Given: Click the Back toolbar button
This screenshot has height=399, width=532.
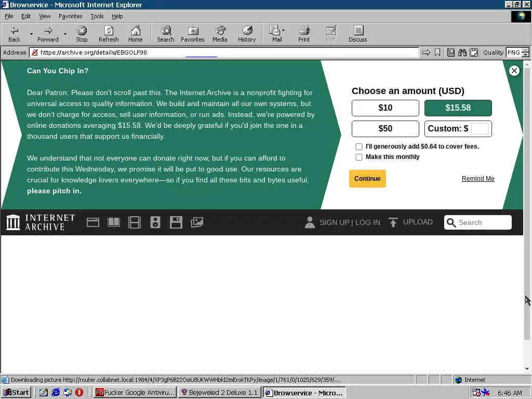Looking at the screenshot, I should click(x=14, y=34).
